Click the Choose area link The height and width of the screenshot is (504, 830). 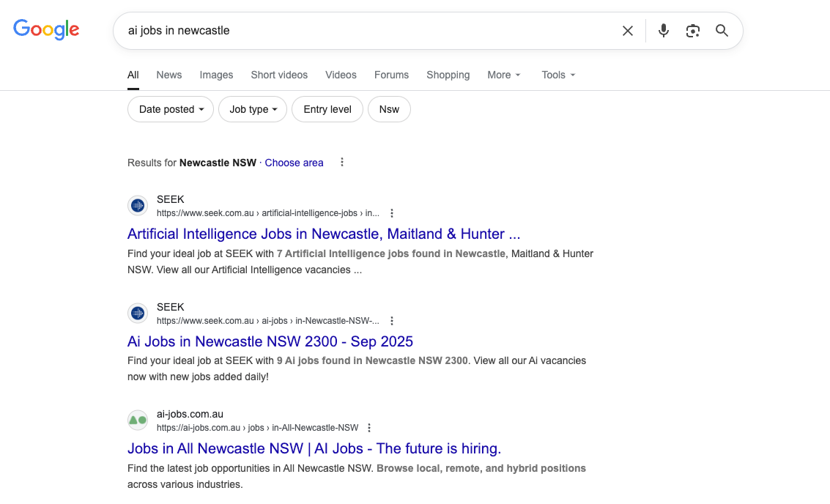294,163
